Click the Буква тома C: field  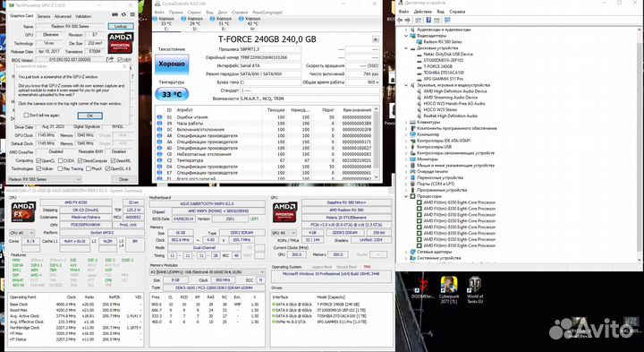[270, 82]
